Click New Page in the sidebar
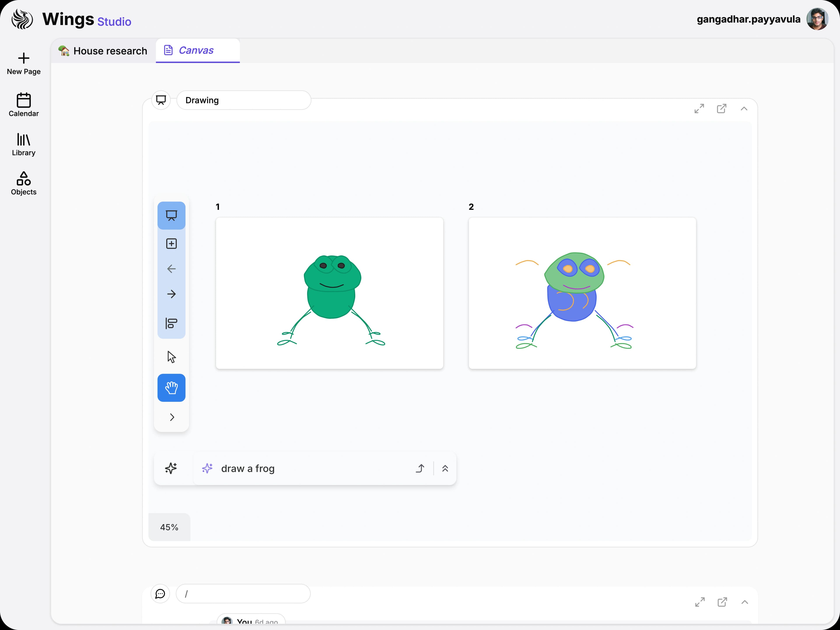Viewport: 840px width, 630px height. [x=23, y=64]
